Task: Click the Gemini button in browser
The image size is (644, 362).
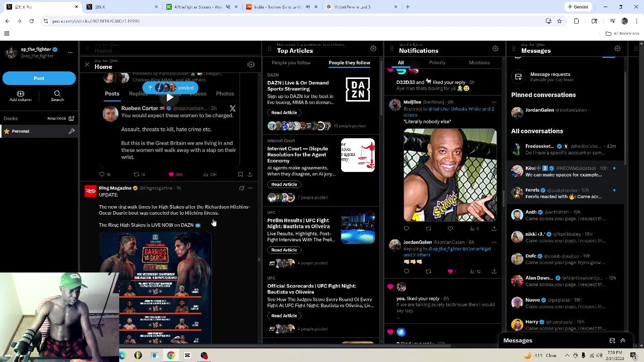Action: click(578, 7)
